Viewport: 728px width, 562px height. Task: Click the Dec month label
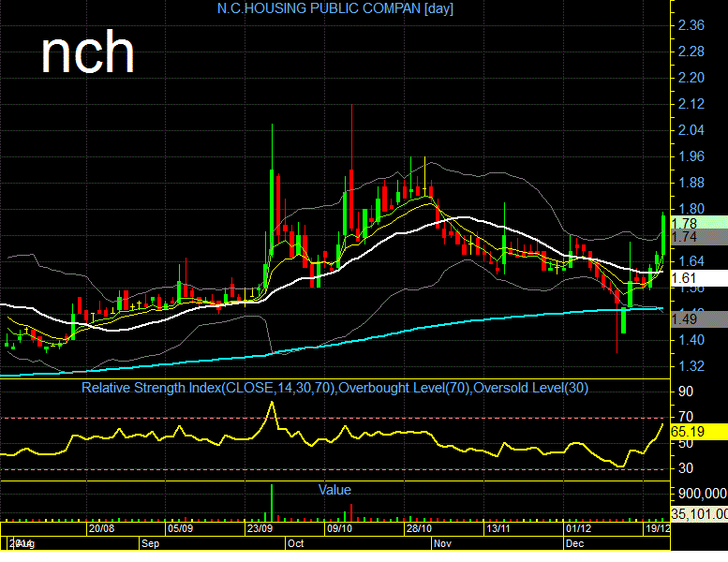pyautogui.click(x=574, y=543)
